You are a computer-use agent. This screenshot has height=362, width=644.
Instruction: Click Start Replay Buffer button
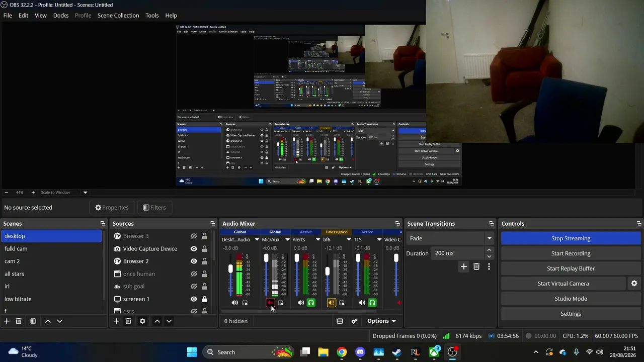point(571,268)
